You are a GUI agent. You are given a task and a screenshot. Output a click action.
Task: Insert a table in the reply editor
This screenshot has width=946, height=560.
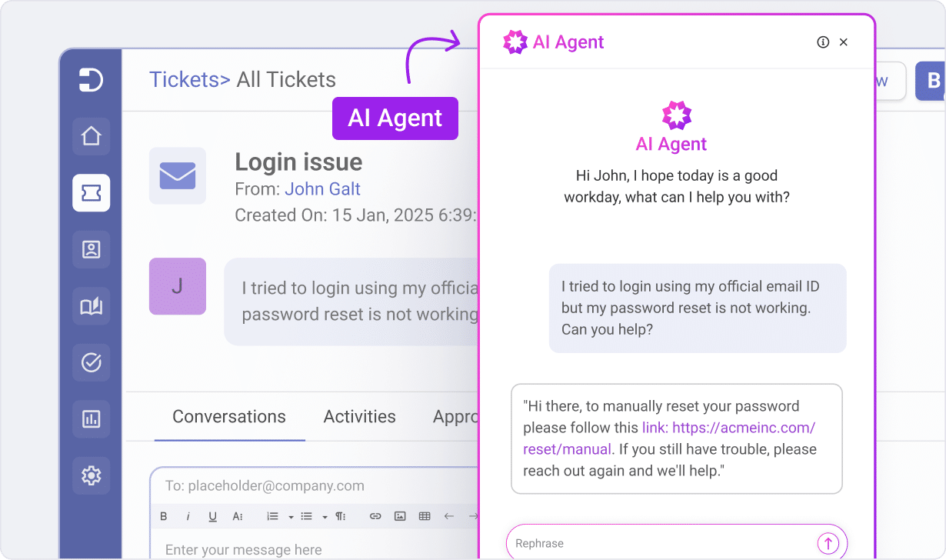[x=425, y=516]
